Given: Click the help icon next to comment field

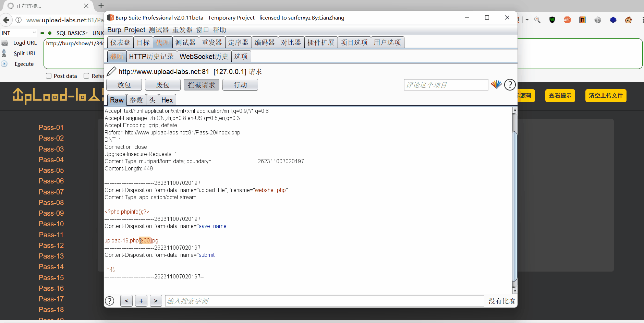Looking at the screenshot, I should point(510,84).
